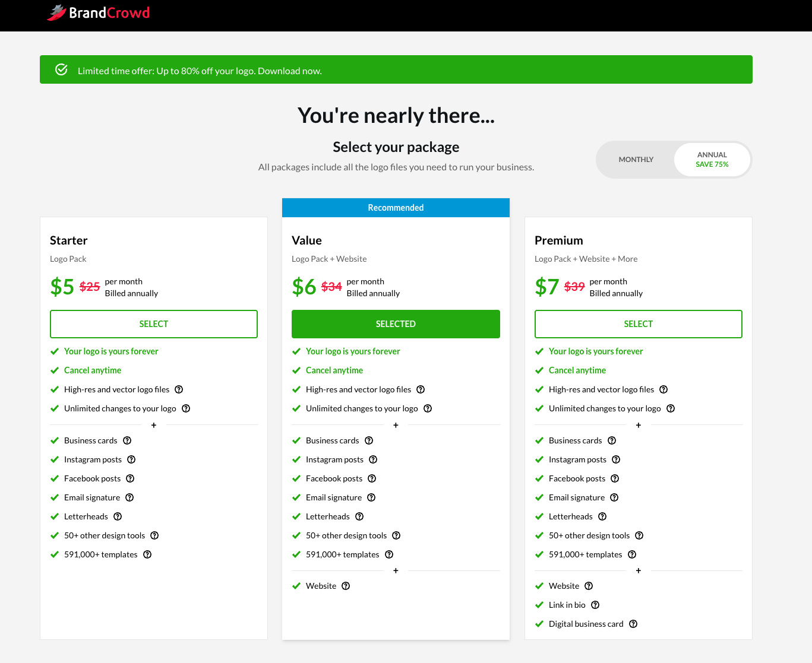Click the Starter $5 price
Image resolution: width=812 pixels, height=663 pixels.
[x=62, y=287]
